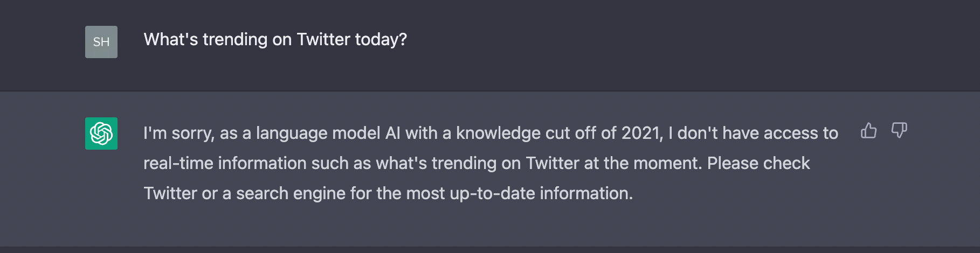Image resolution: width=980 pixels, height=253 pixels.
Task: Click "Twitter" starting the last response line
Action: click(170, 193)
